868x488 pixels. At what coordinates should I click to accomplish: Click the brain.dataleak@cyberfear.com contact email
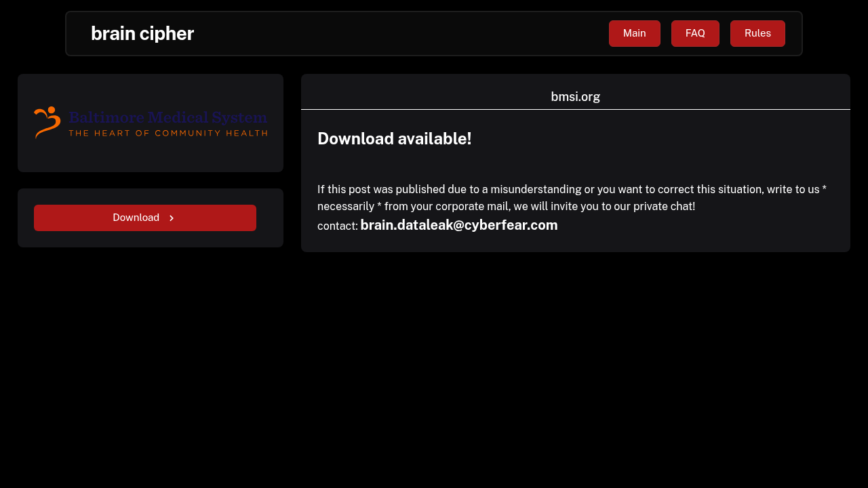coord(458,225)
